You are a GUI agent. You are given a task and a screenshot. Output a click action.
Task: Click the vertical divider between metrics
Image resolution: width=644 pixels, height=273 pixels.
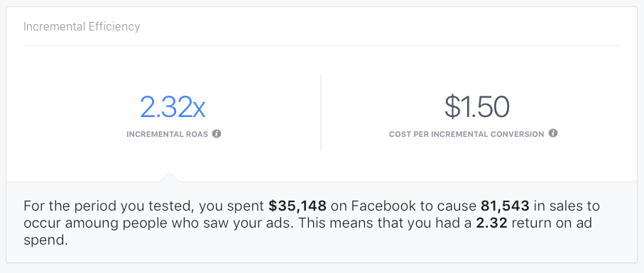(x=321, y=112)
